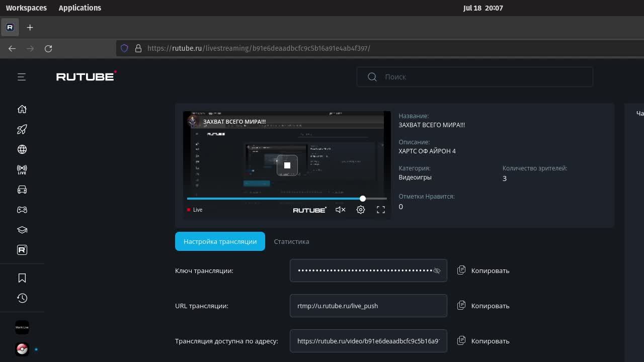The height and width of the screenshot is (362, 644).
Task: Click the Rutube logo in header
Action: 87,76
